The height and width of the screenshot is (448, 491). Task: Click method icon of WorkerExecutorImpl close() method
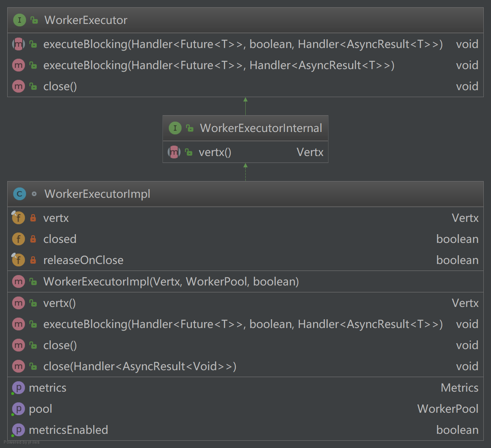(x=19, y=345)
